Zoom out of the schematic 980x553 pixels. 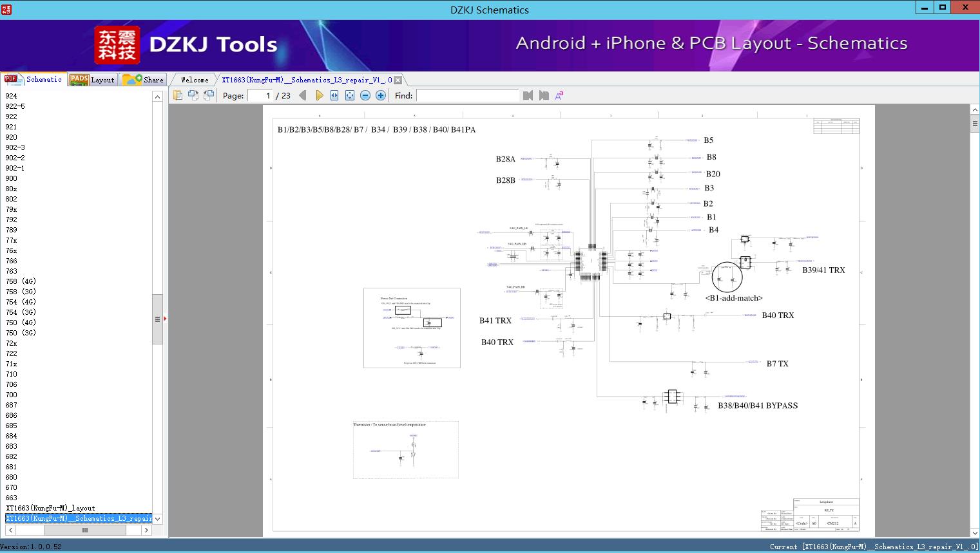(365, 95)
